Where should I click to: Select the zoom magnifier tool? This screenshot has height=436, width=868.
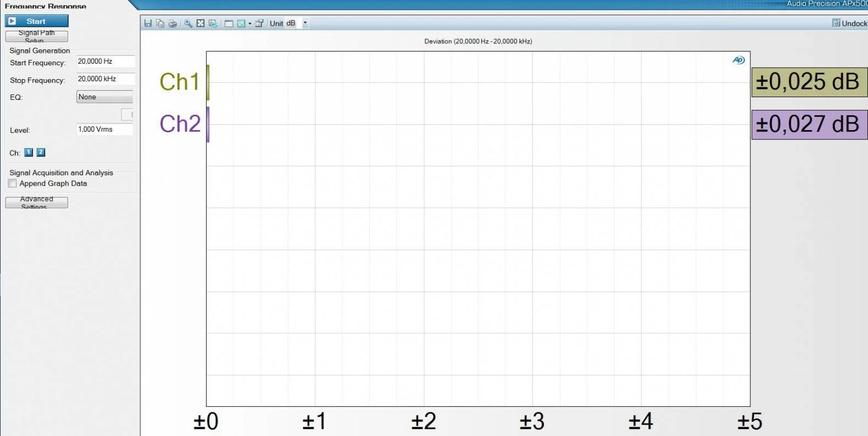click(188, 23)
